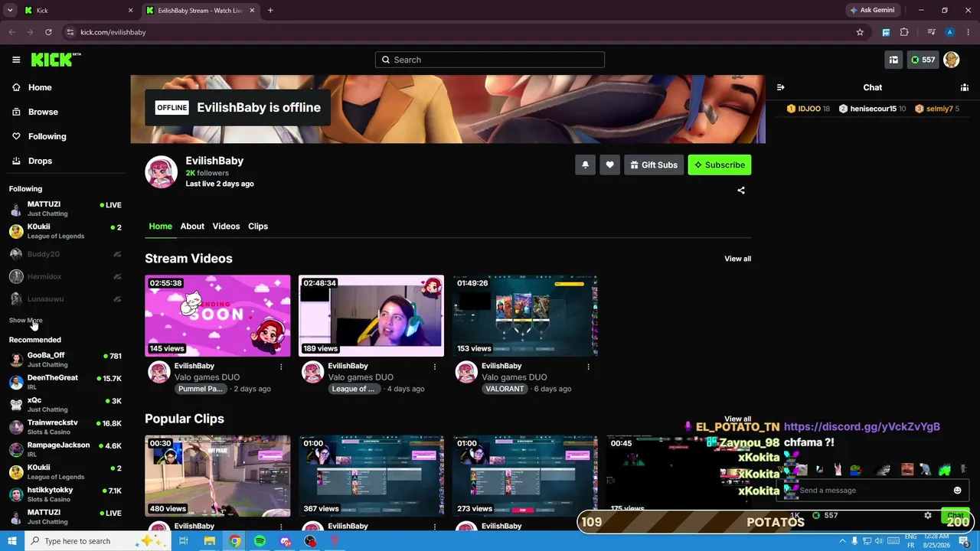Open hstikkytokky recommended channel

click(65, 494)
